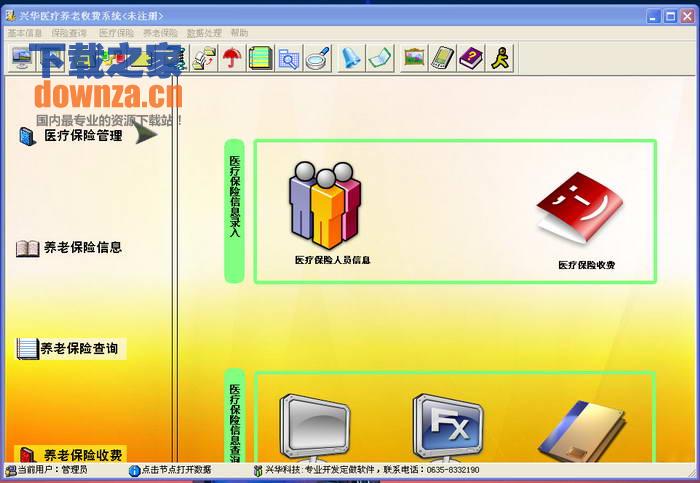Click the magnifying glass toolbar icon
The image size is (700, 483).
coord(317,58)
